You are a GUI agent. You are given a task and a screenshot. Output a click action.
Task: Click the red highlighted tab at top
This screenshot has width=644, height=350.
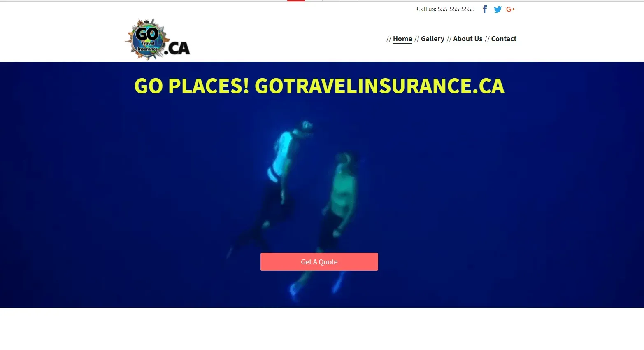296,1
